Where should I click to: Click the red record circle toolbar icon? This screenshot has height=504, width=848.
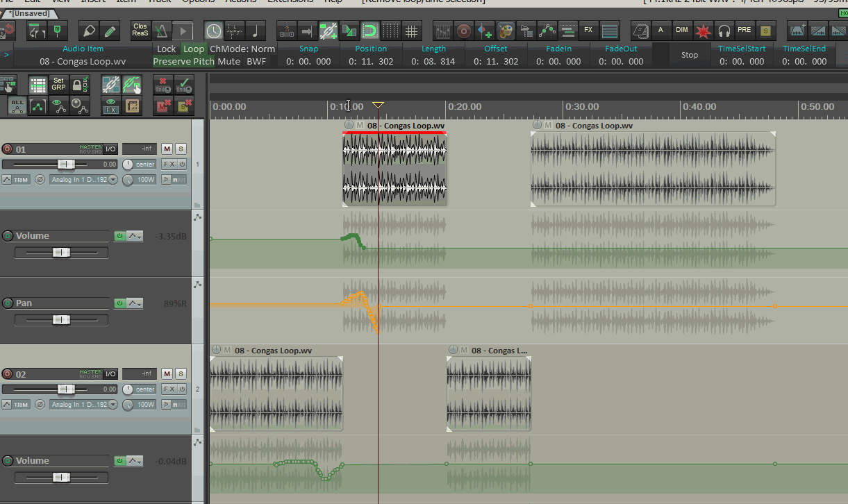[x=464, y=31]
